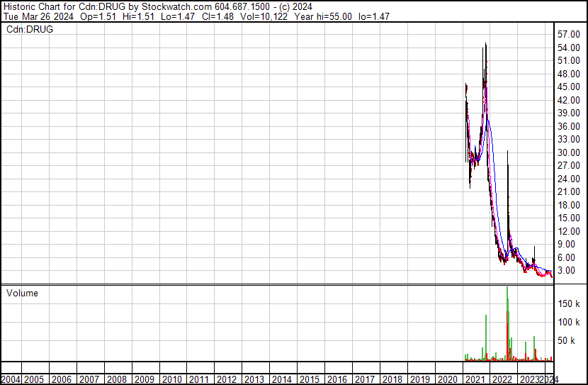Select the 2014 year on the timeline
The height and width of the screenshot is (385, 588).
(282, 379)
